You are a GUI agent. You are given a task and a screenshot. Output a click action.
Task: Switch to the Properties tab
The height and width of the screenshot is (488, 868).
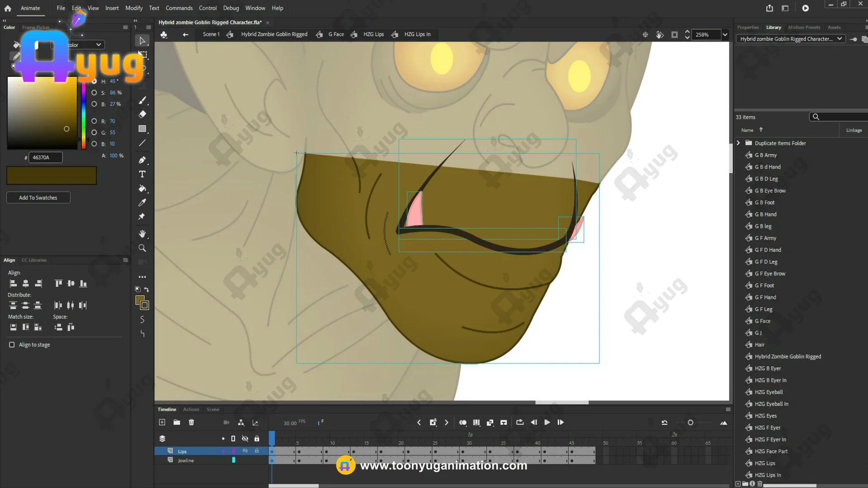click(x=748, y=27)
